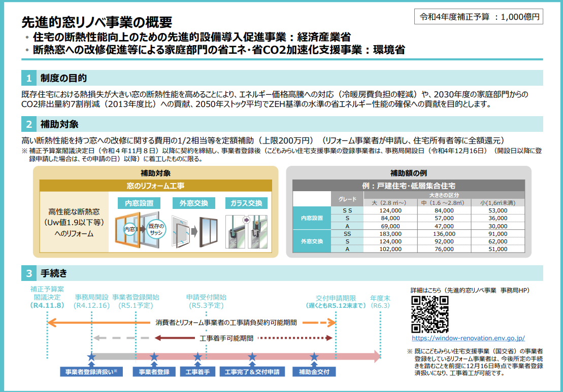Image resolution: width=563 pixels, height=392 pixels.
Task: Click the 183,000 cell
Action: 390,234
